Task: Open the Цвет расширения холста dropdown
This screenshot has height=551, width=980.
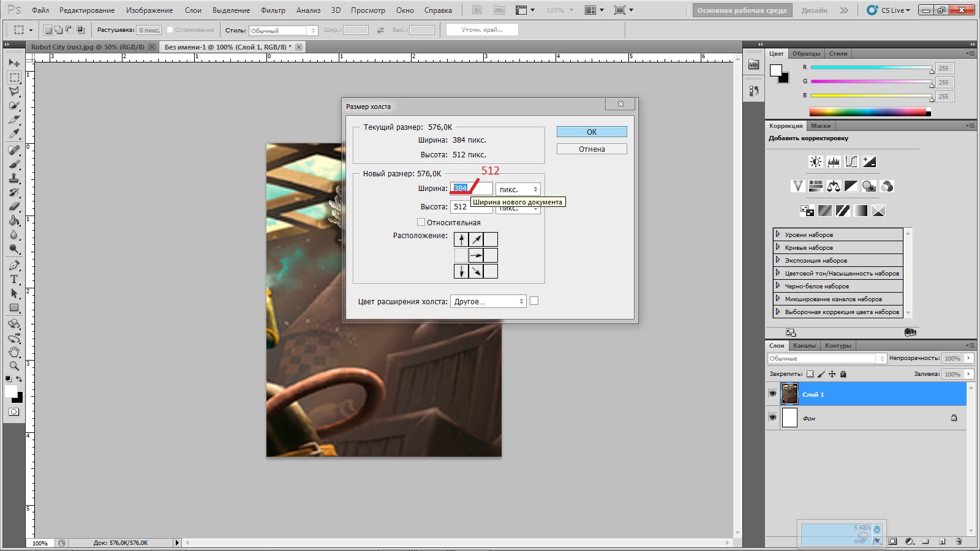Action: click(488, 301)
